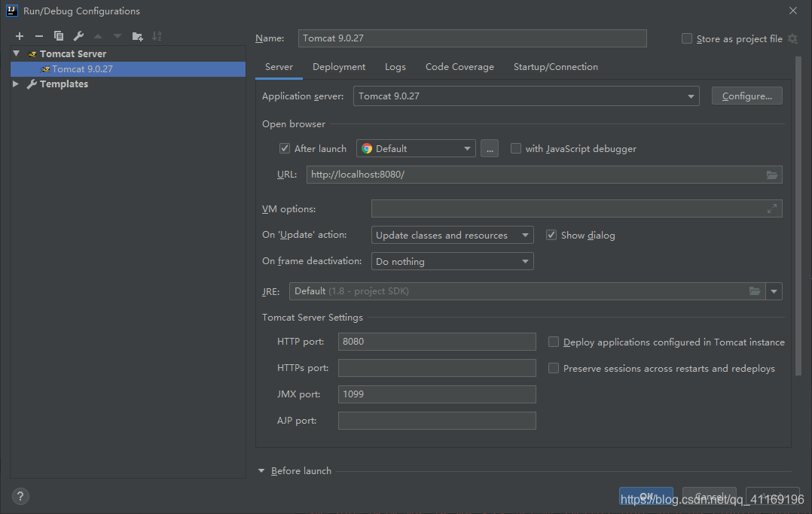This screenshot has height=514, width=812.
Task: Click the Name input field
Action: click(x=472, y=38)
